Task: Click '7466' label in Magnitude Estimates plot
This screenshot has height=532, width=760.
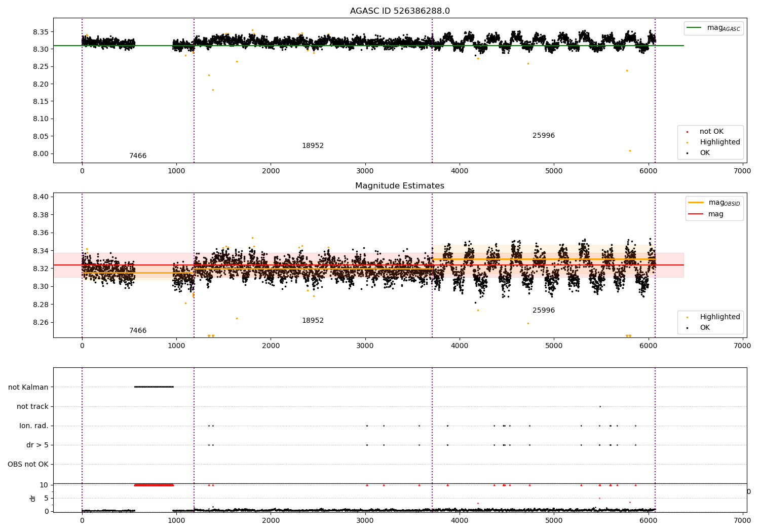Action: [138, 331]
